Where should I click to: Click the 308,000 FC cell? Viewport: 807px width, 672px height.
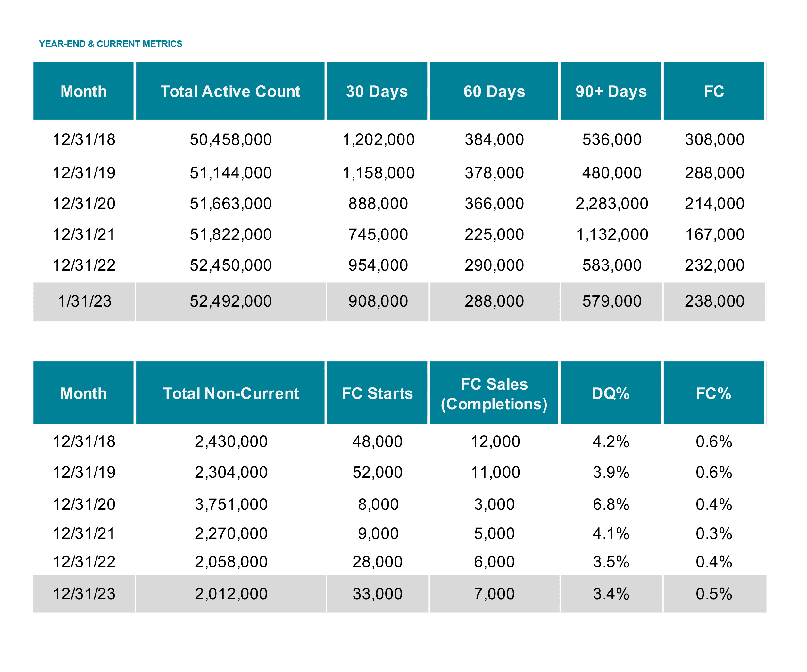point(714,139)
